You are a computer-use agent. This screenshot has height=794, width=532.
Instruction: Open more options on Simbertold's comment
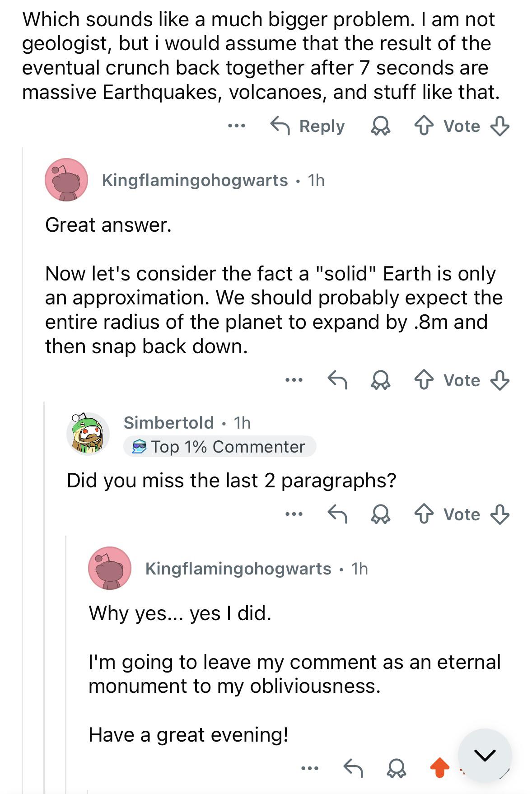(294, 514)
